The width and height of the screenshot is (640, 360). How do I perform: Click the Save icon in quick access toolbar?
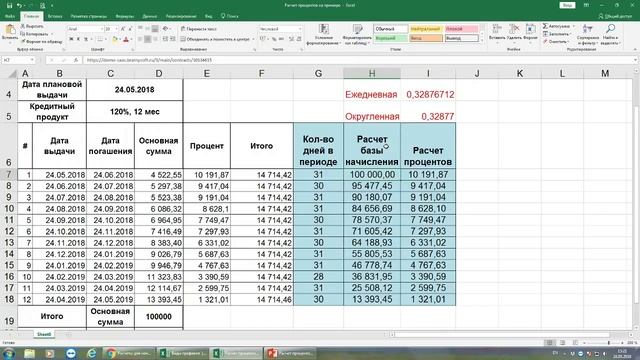pyautogui.click(x=9, y=5)
